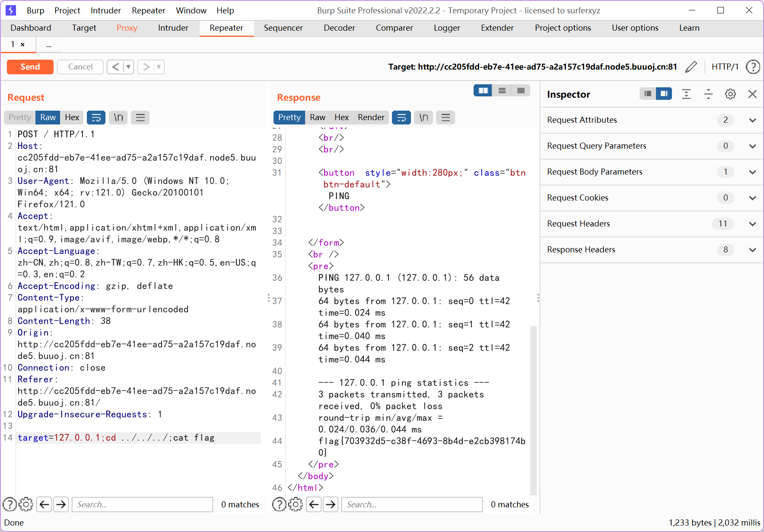764x532 pixels.
Task: Open Inspector settings gear
Action: click(730, 94)
